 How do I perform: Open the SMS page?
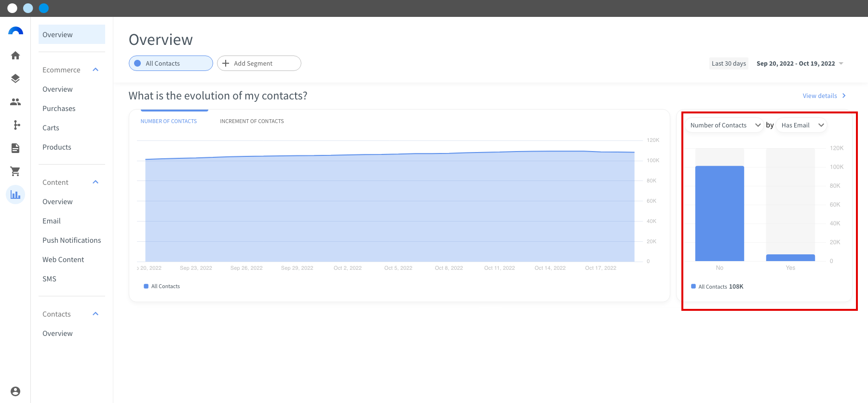click(x=49, y=279)
